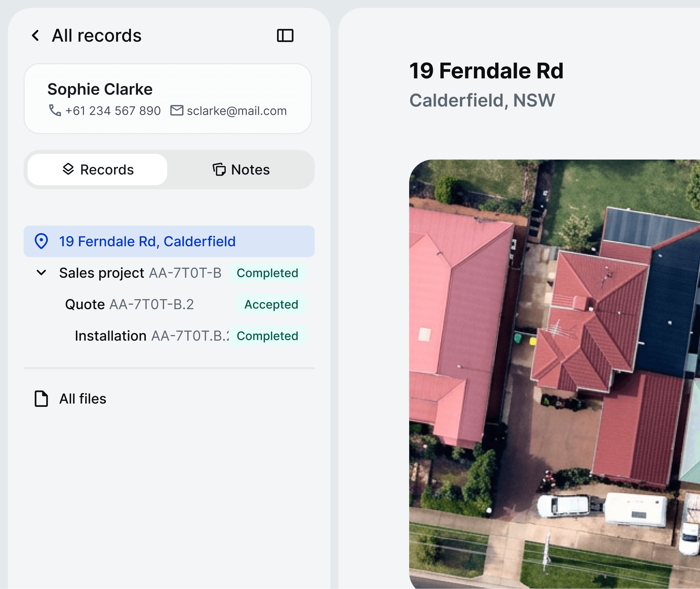Click the notes copy icon

(219, 169)
